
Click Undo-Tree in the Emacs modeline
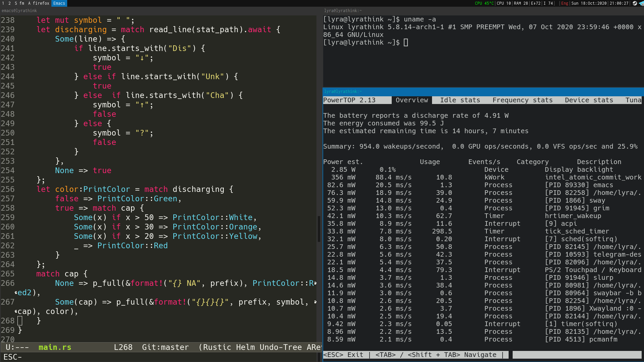click(x=281, y=347)
